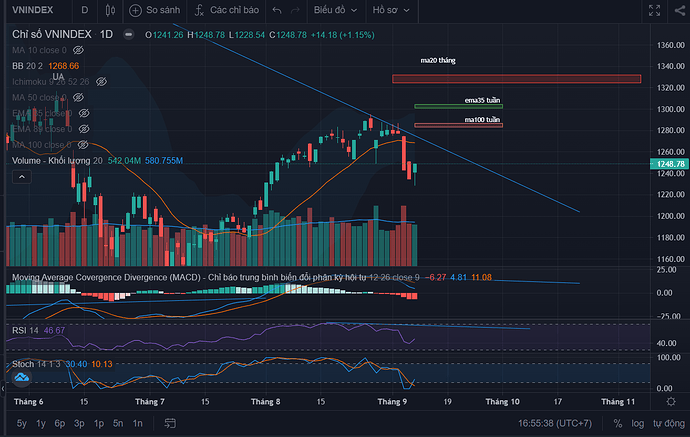Redo the chart action
690x437 pixels.
(295, 10)
